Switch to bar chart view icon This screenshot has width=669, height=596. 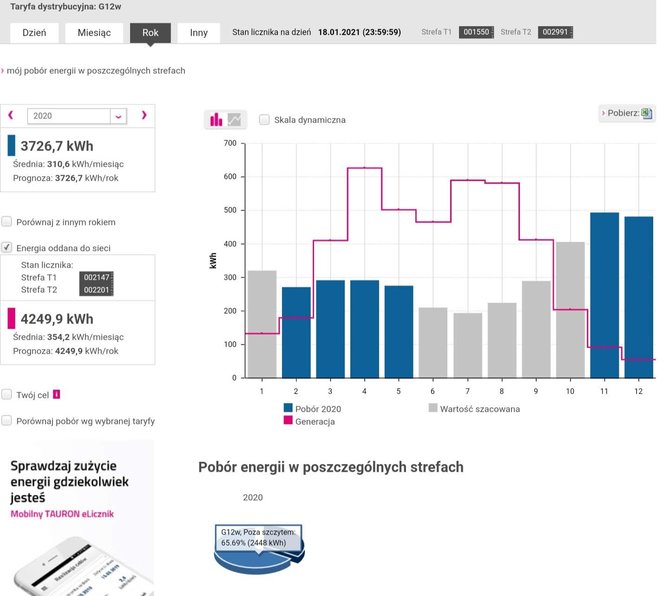(x=216, y=120)
